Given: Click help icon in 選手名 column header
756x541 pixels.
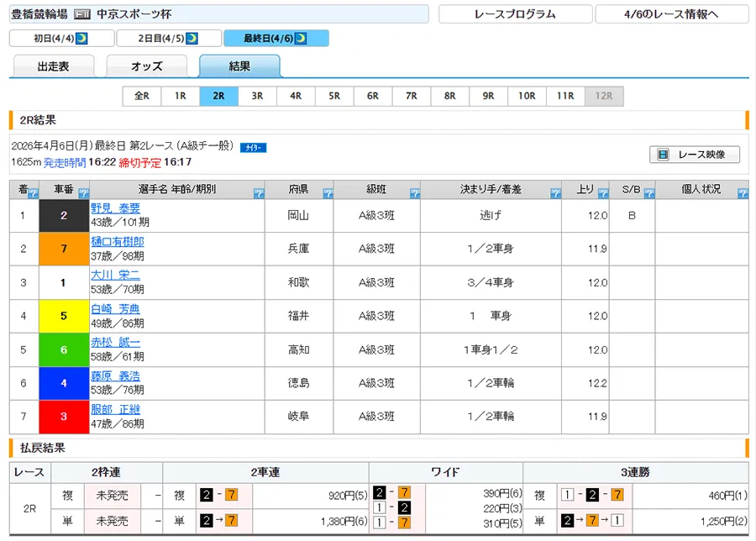Looking at the screenshot, I should 259,194.
